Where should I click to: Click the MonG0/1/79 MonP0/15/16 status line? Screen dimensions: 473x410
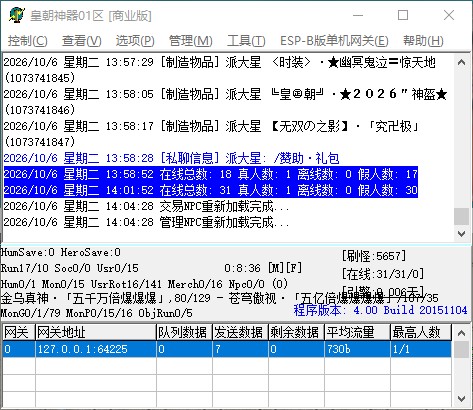[97, 313]
